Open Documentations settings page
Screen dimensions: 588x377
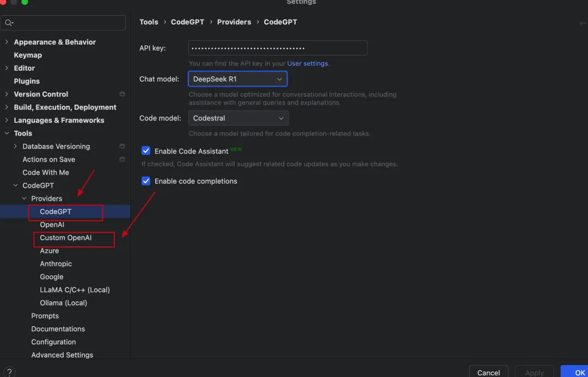pyautogui.click(x=58, y=329)
